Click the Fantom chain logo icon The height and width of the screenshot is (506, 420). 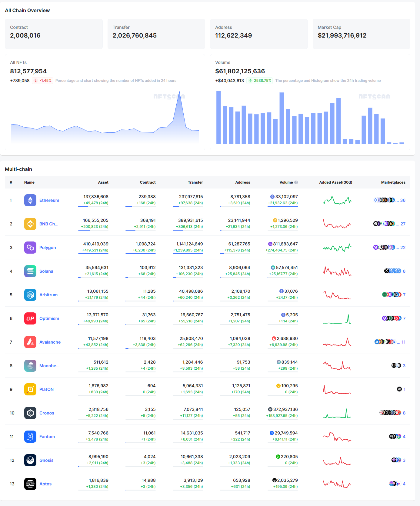click(30, 437)
